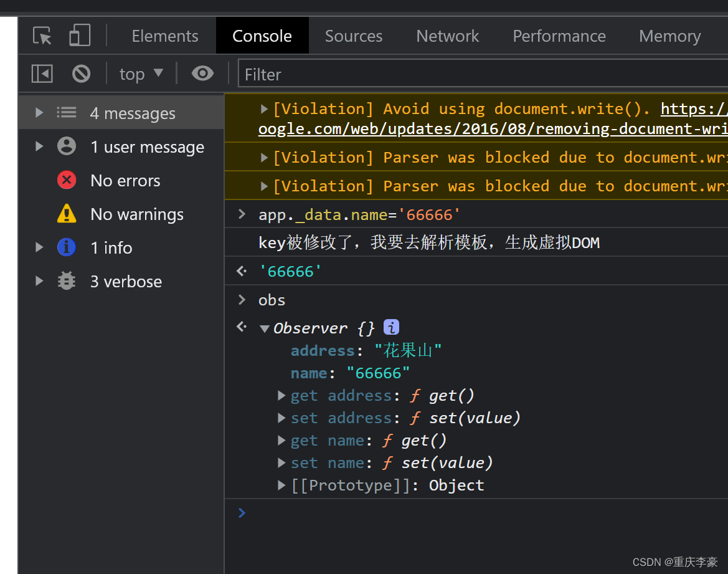This screenshot has width=728, height=574.
Task: Expand the 3 verbose group arrow
Action: [x=39, y=280]
